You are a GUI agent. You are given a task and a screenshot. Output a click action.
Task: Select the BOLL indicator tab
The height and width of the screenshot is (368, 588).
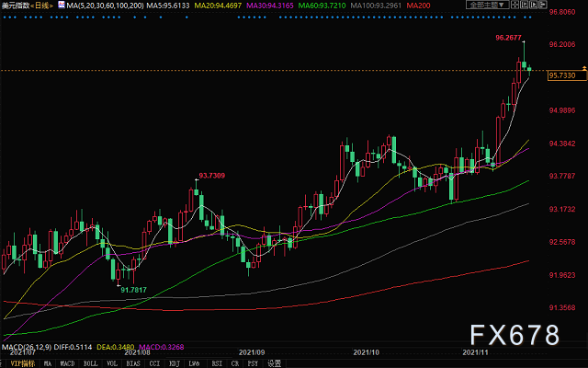[90, 363]
